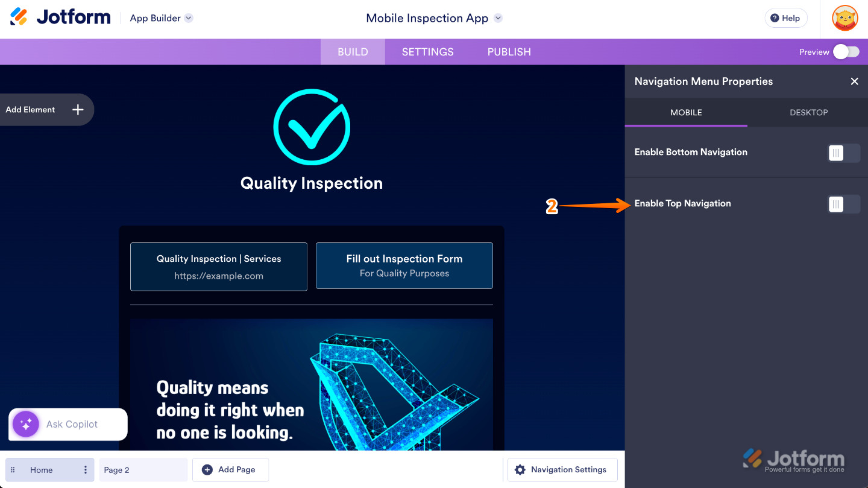Click the Help button
The image size is (868, 488).
tap(785, 18)
